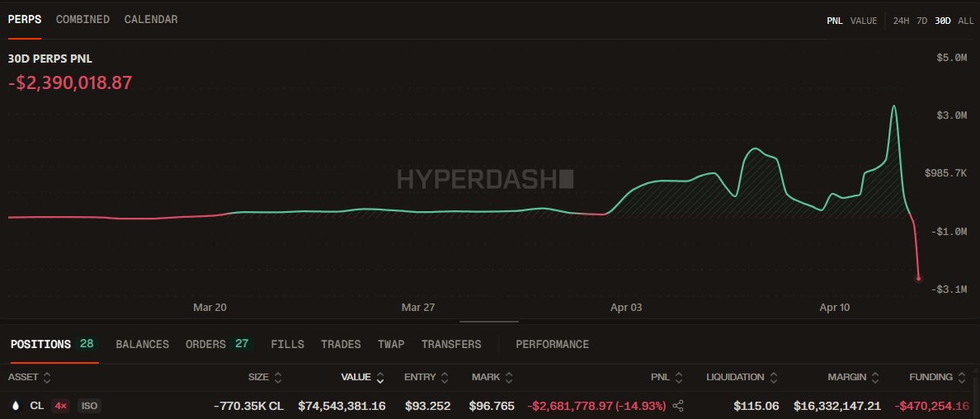This screenshot has width=980, height=419.
Task: Click the 4× leverage badge on CL
Action: click(x=60, y=406)
